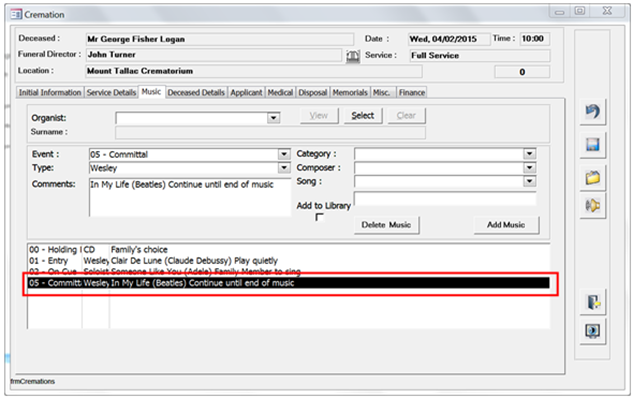Image resolution: width=633 pixels, height=398 pixels.
Task: Open the Applicant tab
Action: (246, 92)
